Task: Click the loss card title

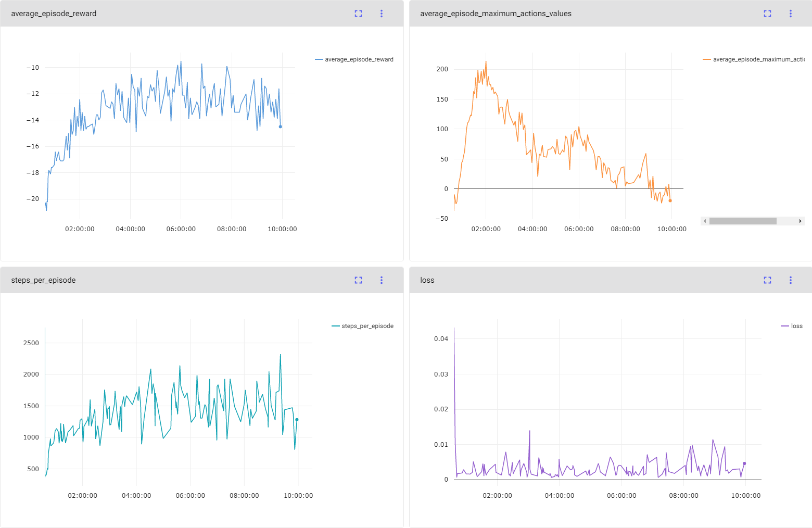Action: 427,280
